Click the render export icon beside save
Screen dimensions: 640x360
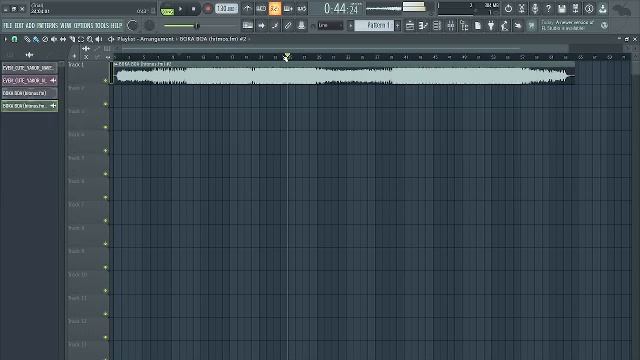coord(576,8)
